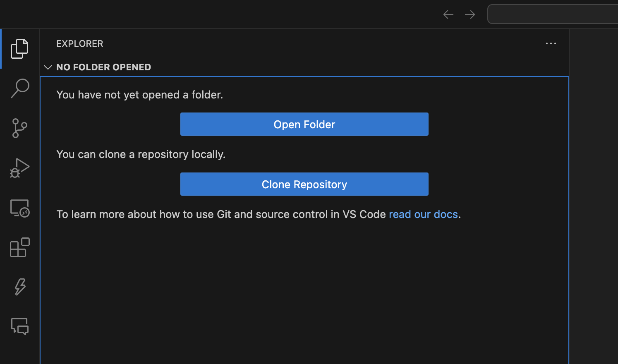Click the lightning bolt activity bar icon
Screen dimensions: 618x364
[x=19, y=287]
